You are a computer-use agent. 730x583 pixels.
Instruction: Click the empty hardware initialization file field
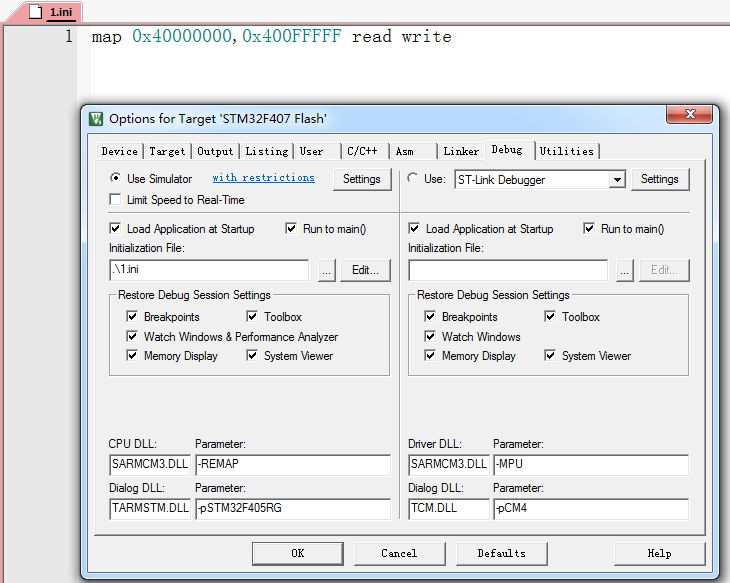pos(508,270)
